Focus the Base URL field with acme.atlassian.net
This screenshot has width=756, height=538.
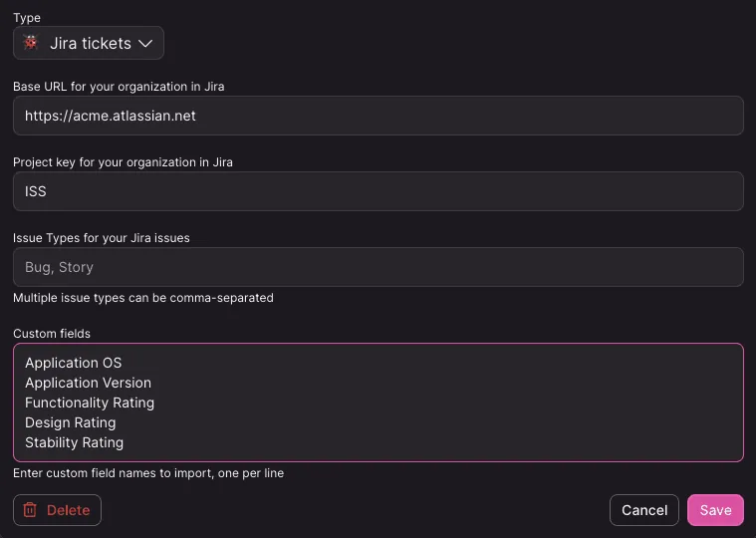point(378,116)
